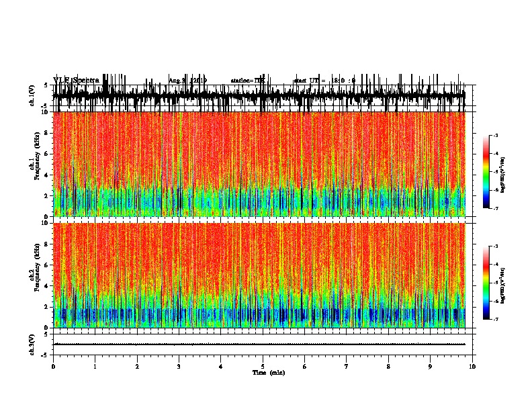Click the ch.2 color bar log(PSD) label
532x411 pixels.
502,285
